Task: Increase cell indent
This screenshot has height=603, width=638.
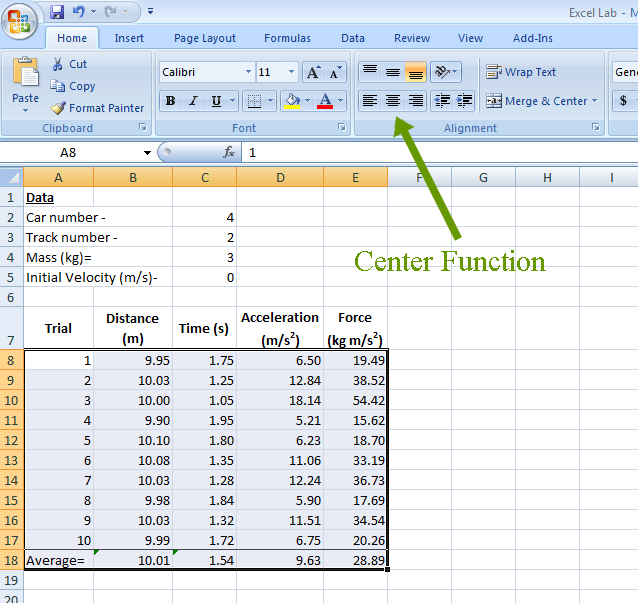Action: coord(464,100)
